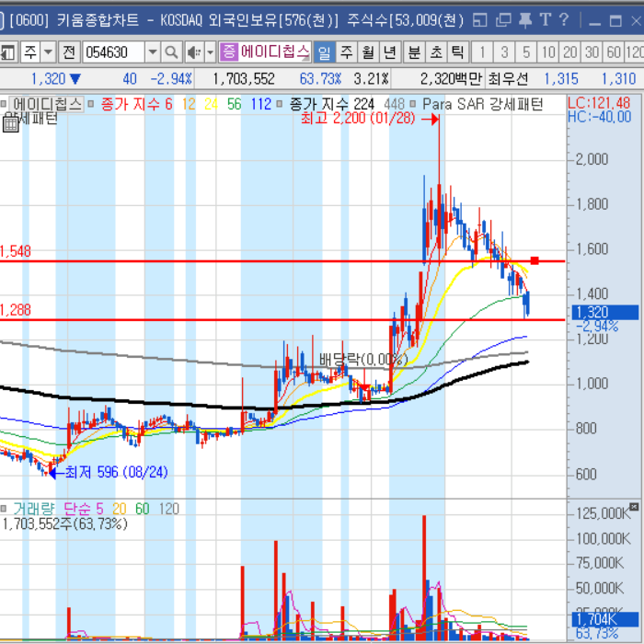Viewport: 644px width, 644px height.
Task: Click the LC:121.48 readout
Action: coord(598,103)
